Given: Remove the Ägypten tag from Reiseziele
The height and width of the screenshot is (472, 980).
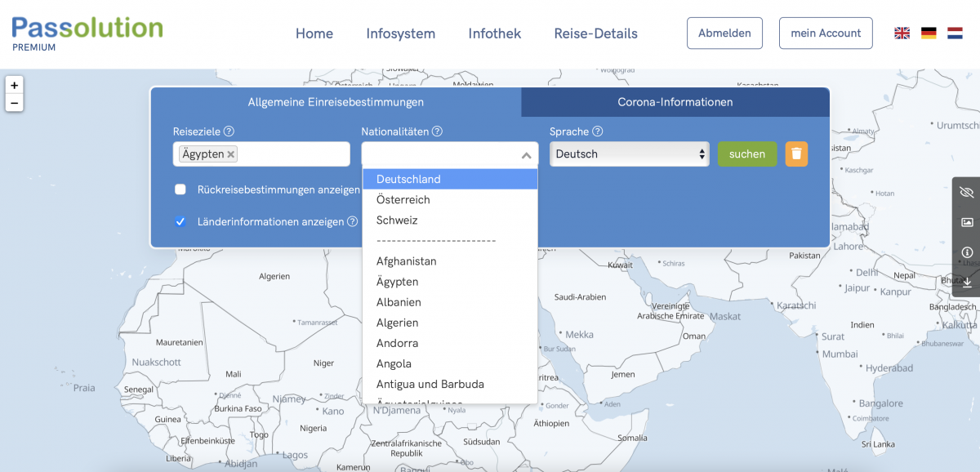Looking at the screenshot, I should click(x=231, y=154).
